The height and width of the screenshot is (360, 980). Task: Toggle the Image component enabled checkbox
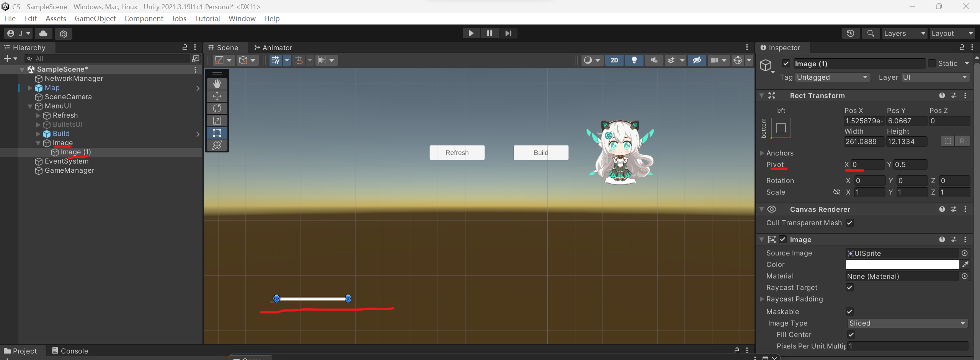click(x=783, y=239)
